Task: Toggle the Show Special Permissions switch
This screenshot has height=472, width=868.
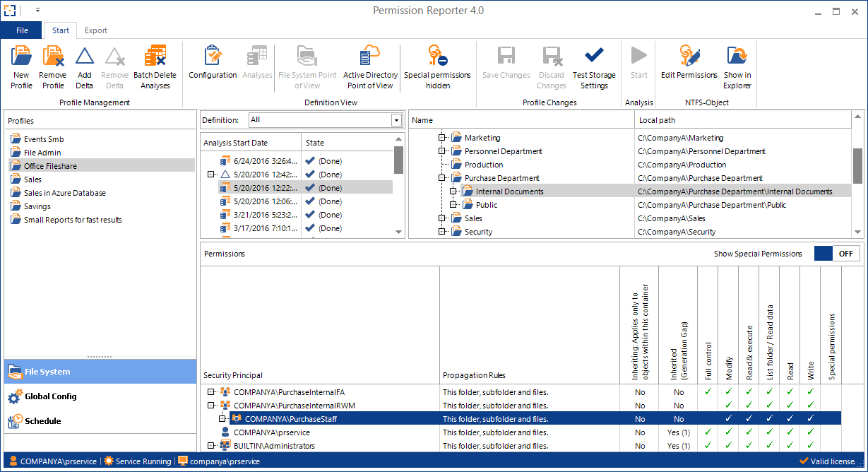Action: [x=836, y=254]
